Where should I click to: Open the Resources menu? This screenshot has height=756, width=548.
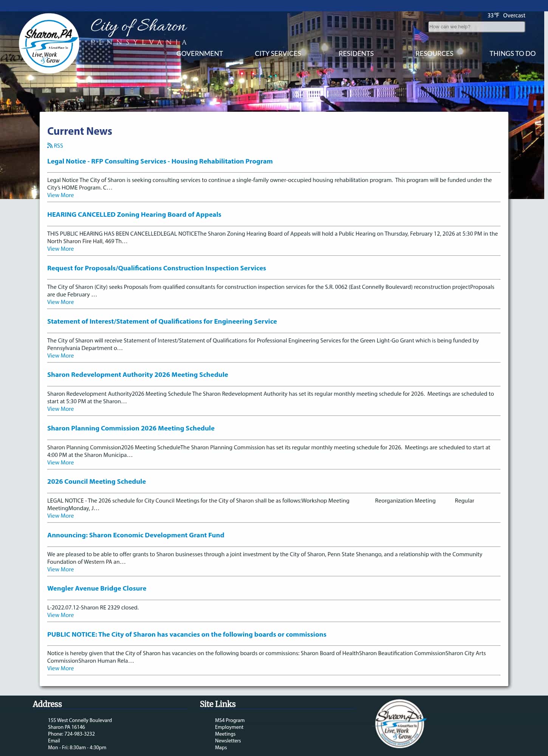click(434, 54)
